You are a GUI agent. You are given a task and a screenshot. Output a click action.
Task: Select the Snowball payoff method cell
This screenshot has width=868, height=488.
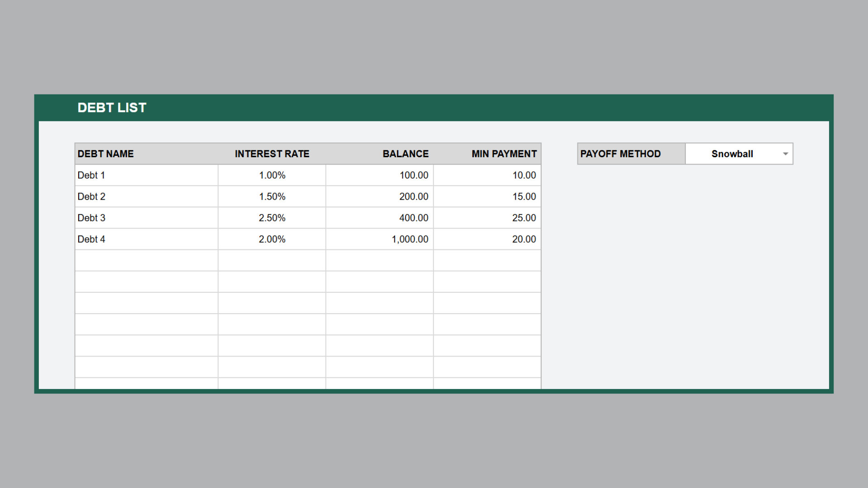[x=732, y=154]
